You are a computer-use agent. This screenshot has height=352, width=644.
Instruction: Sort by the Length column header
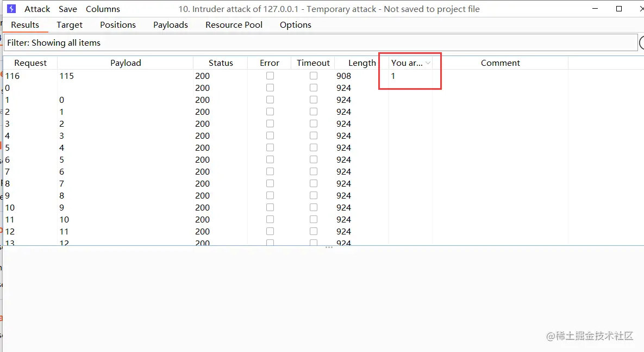[x=362, y=63]
